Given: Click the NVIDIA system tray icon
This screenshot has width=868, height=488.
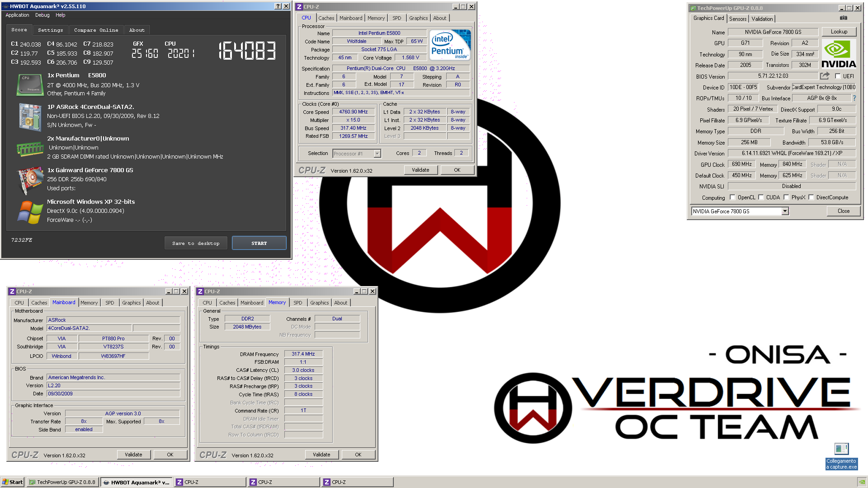Looking at the screenshot, I should point(862,482).
